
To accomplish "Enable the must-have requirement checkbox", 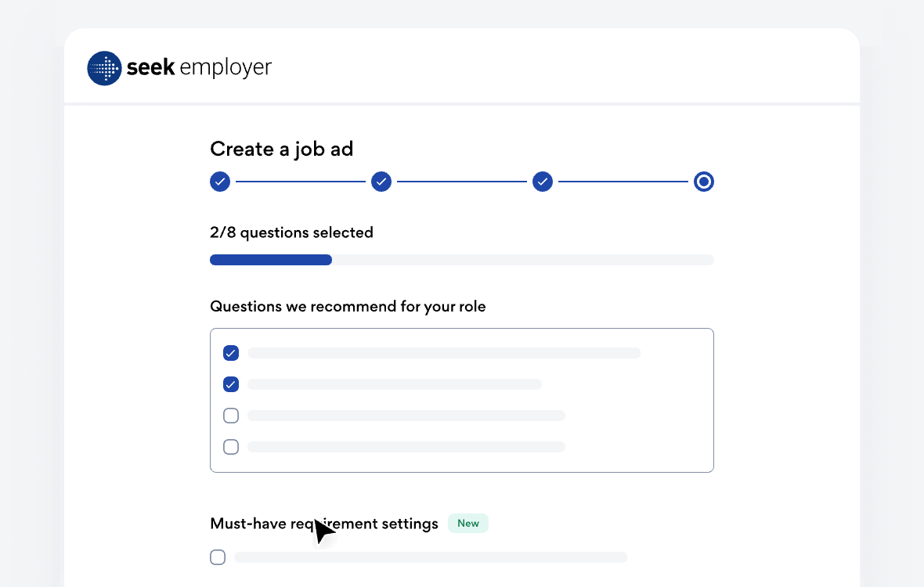I will (218, 557).
